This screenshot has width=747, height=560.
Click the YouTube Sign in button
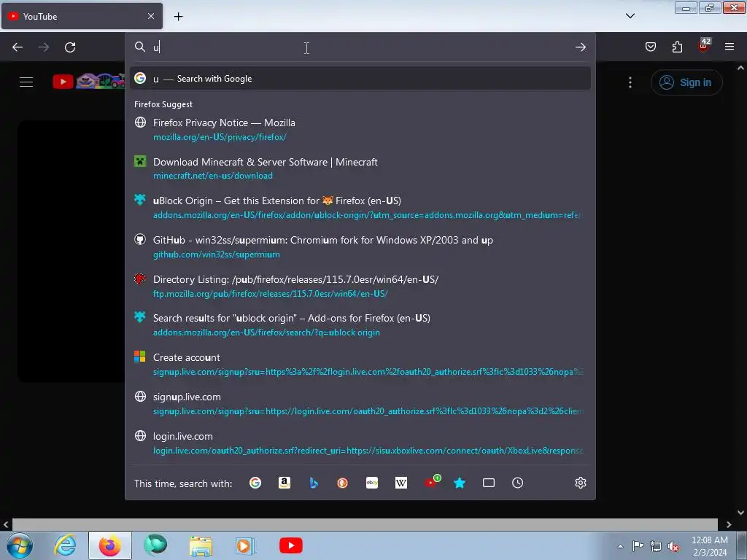686,82
